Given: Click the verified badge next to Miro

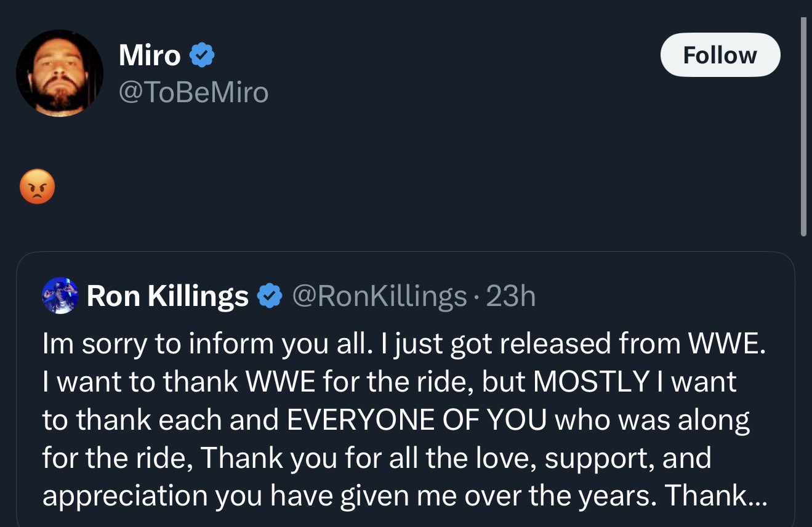Looking at the screenshot, I should click(x=201, y=55).
